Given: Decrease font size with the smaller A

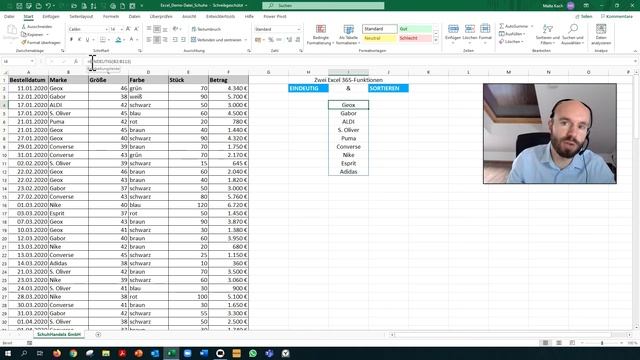Looking at the screenshot, I should [136, 29].
